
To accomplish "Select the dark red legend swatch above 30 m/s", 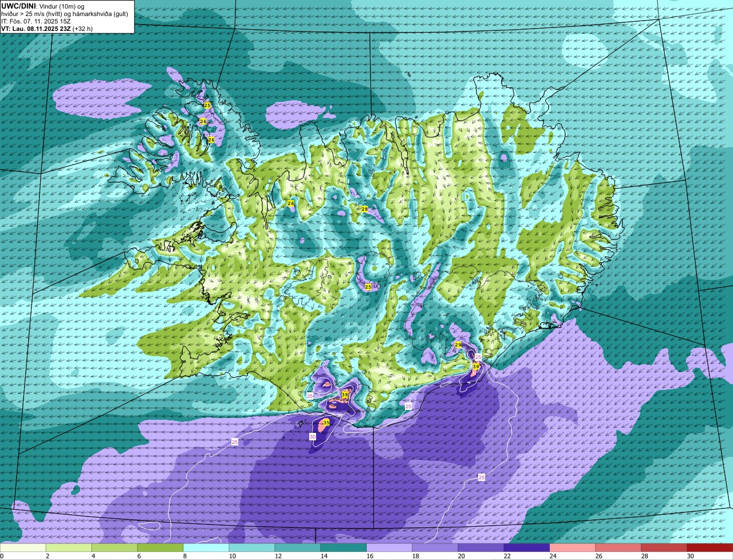I will (x=710, y=548).
